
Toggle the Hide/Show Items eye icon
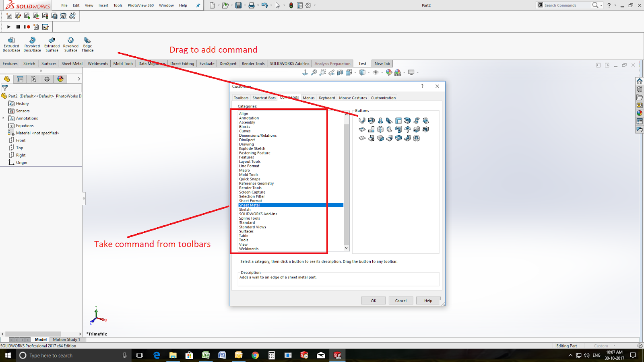pos(376,73)
